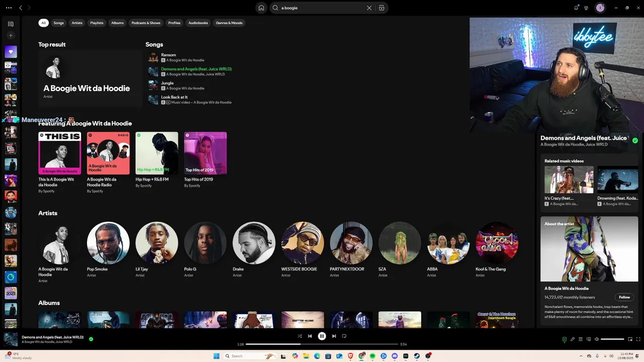Open the Drake artist page
This screenshot has width=644, height=362.
pyautogui.click(x=254, y=243)
